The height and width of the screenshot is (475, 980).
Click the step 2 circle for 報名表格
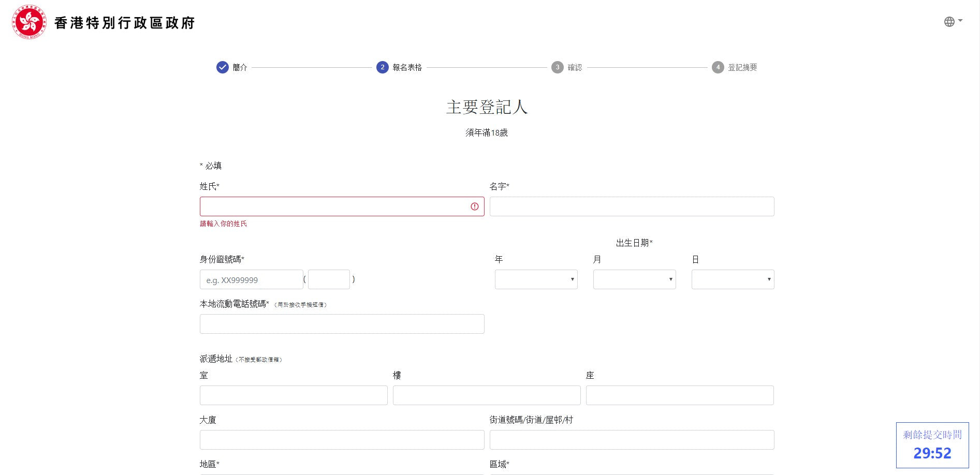[382, 67]
